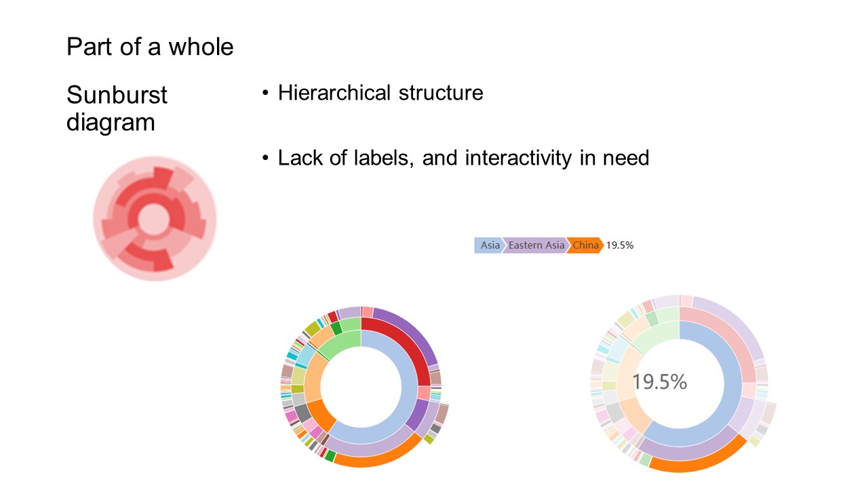Select the orange China breadcrumb segment

[585, 245]
